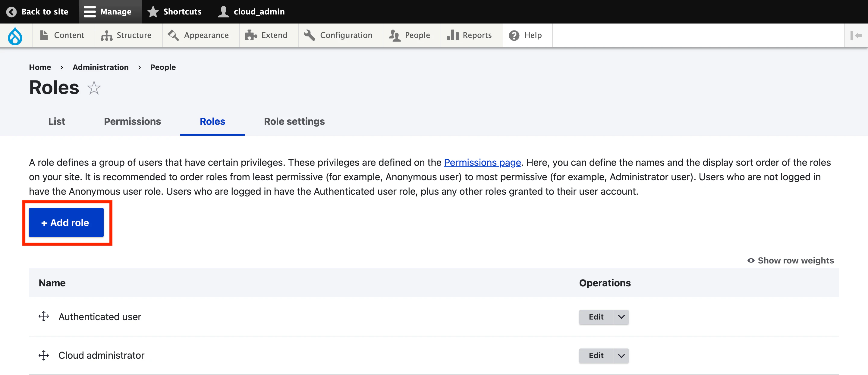Click the Name column header
868x375 pixels.
(x=52, y=283)
